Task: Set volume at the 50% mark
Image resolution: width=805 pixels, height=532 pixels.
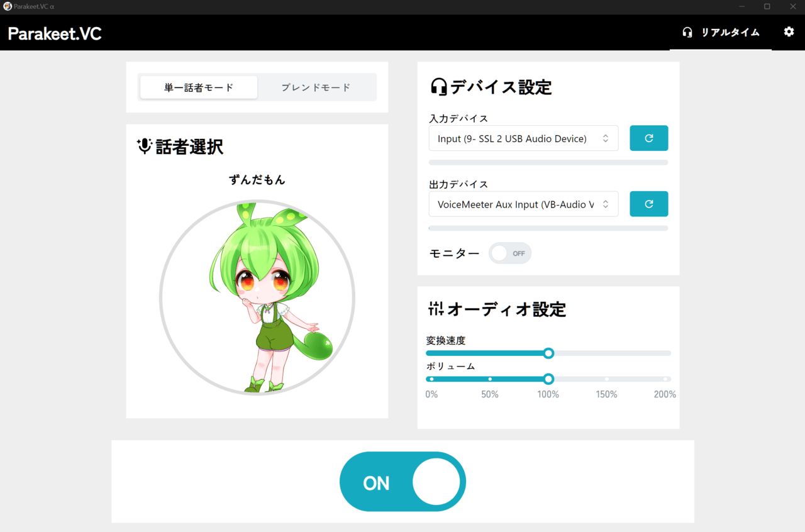Action: [490, 379]
